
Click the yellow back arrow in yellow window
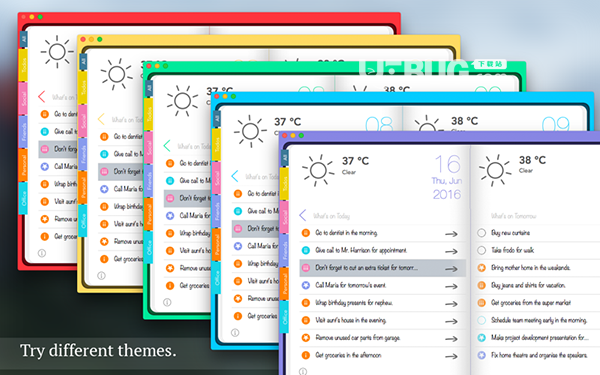click(101, 119)
